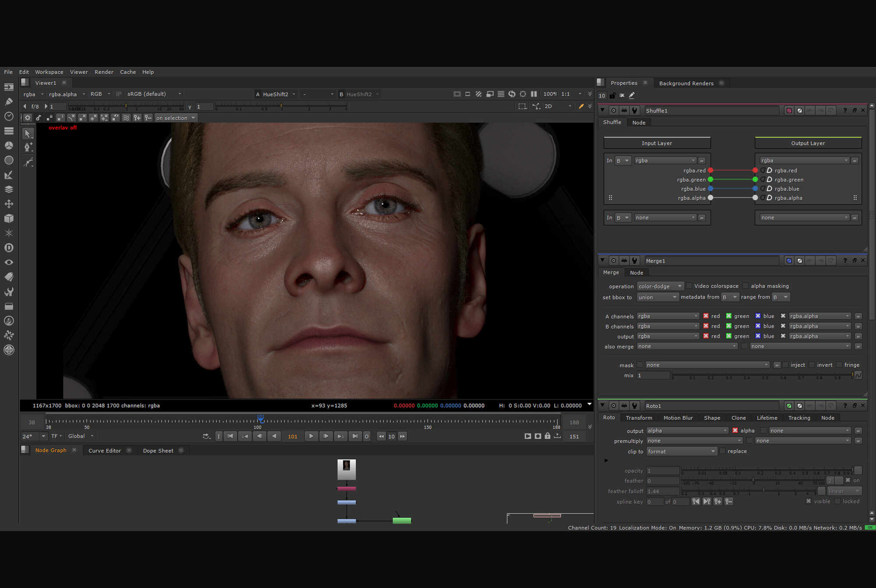Switch to the Curve Editor tab
876x588 pixels.
[105, 451]
